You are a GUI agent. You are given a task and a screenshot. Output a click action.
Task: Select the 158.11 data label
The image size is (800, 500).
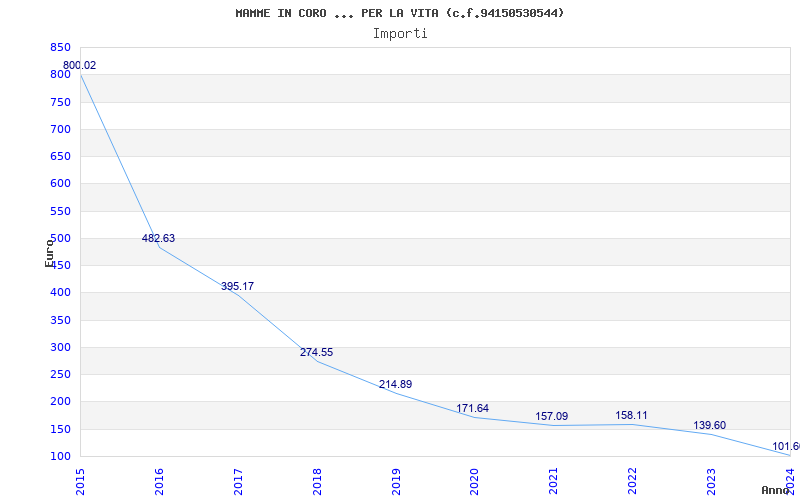click(631, 415)
